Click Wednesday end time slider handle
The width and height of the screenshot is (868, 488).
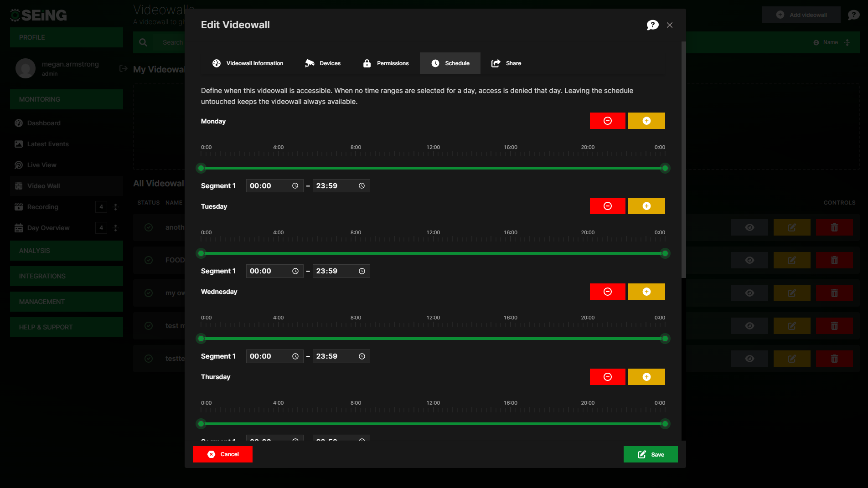(x=665, y=339)
